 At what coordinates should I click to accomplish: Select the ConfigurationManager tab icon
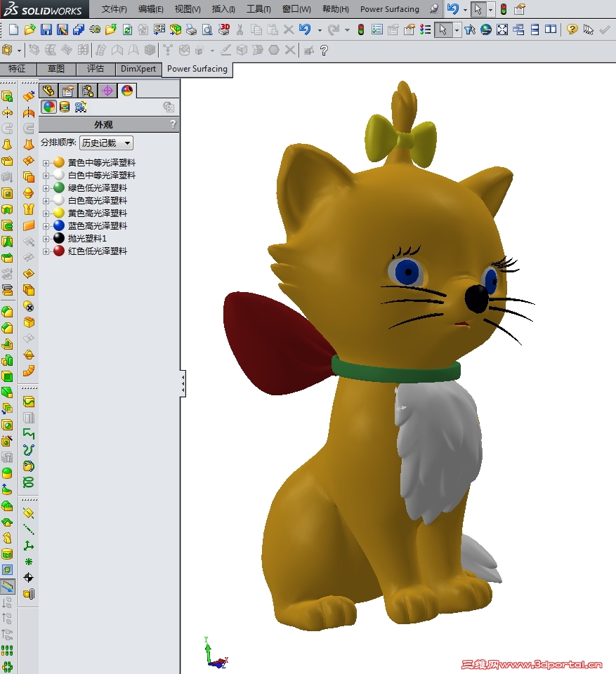pos(88,90)
